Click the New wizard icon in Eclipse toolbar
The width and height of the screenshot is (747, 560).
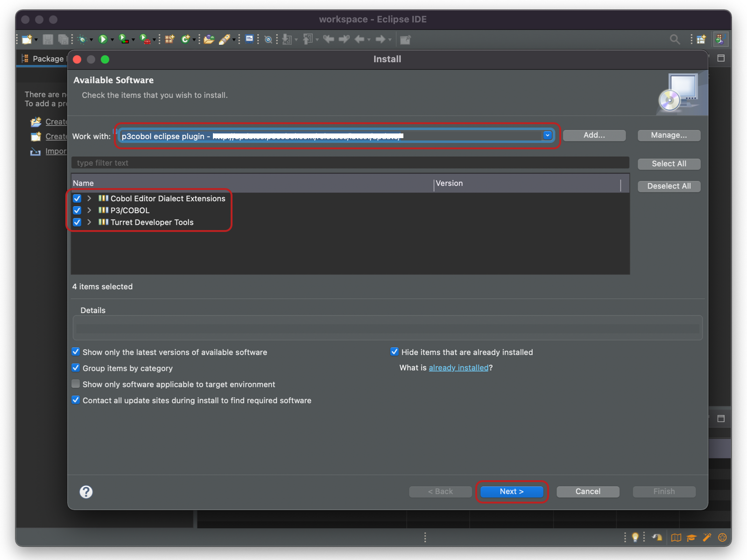(27, 40)
